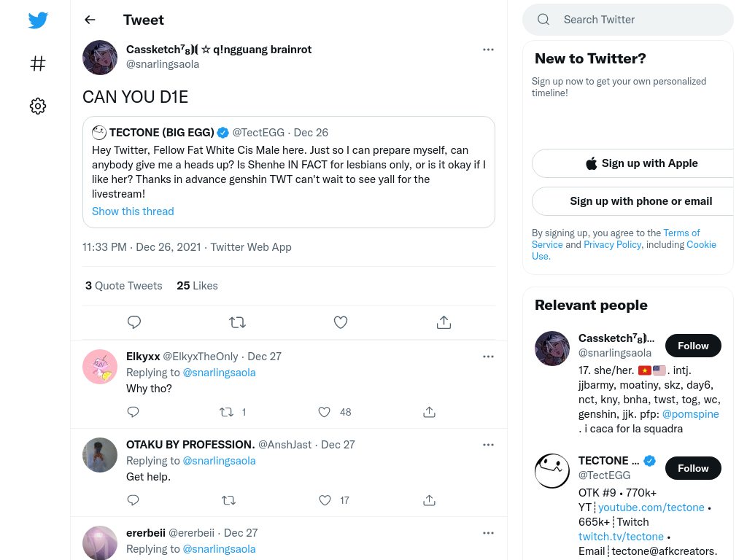Open Show this thread link
This screenshot has width=747, height=560.
click(133, 211)
